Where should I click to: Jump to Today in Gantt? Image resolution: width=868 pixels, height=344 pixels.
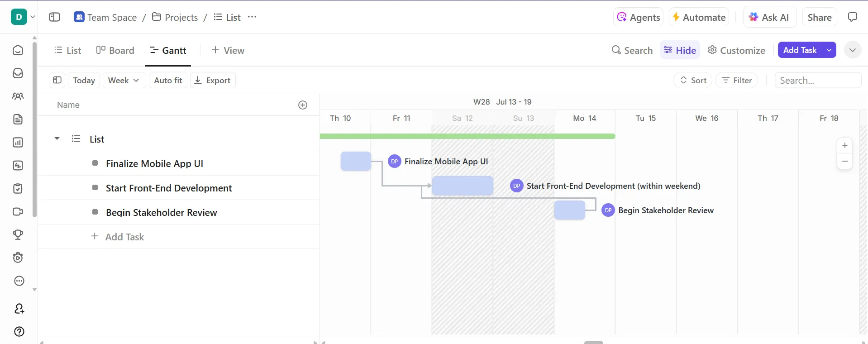tap(84, 80)
